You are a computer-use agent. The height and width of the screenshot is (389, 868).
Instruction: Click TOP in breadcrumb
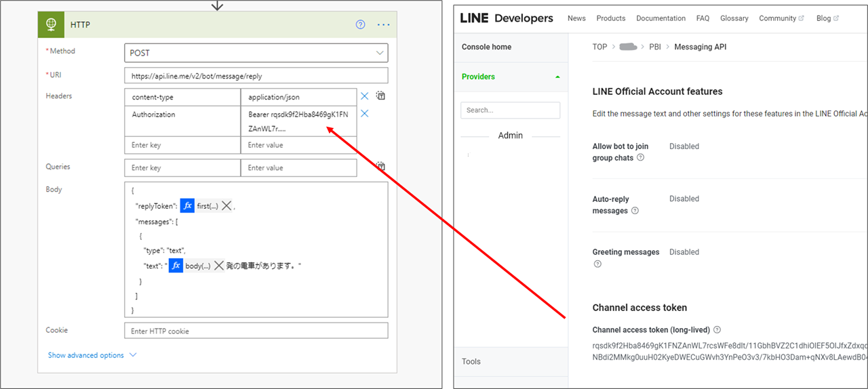[599, 47]
